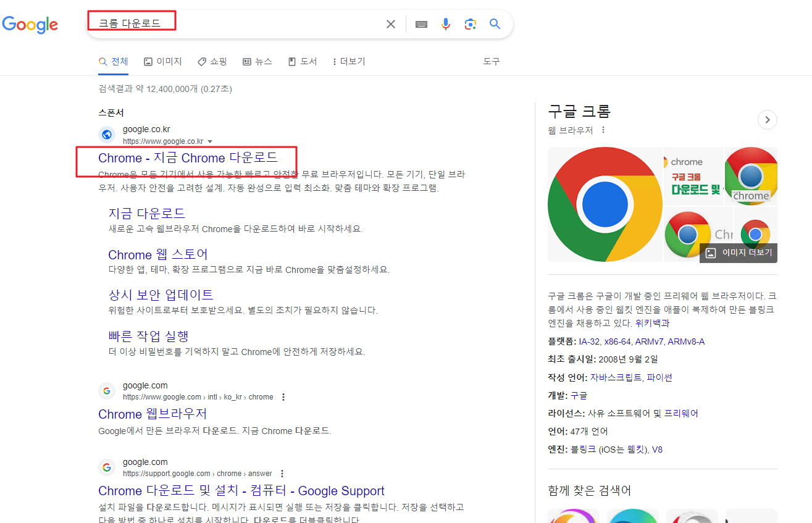Open the 상시 보안 업데이트 sitelink
Viewport: 812px width, 523px height.
pos(161,295)
